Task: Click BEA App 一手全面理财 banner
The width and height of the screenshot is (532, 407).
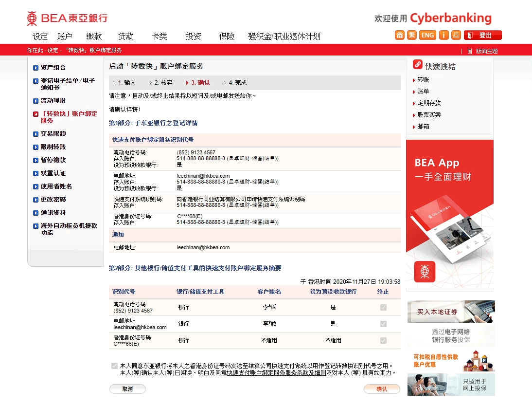Action: point(450,215)
